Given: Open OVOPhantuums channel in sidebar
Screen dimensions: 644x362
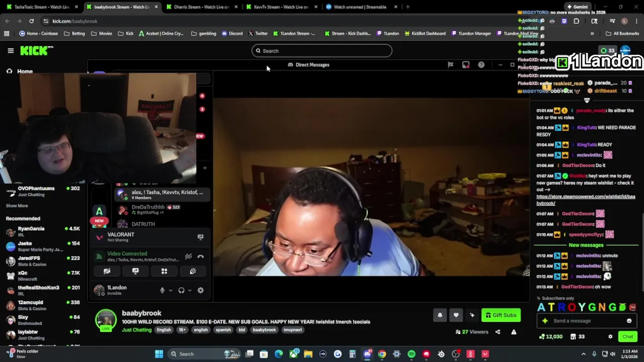Looking at the screenshot, I should pos(43,191).
